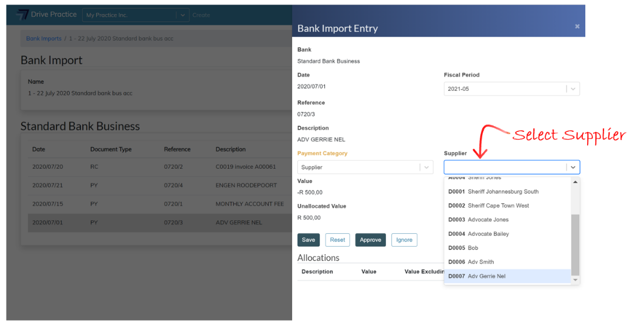Screen dimensions: 644x330
Task: Click the Reference column header in table
Action: [x=177, y=149]
